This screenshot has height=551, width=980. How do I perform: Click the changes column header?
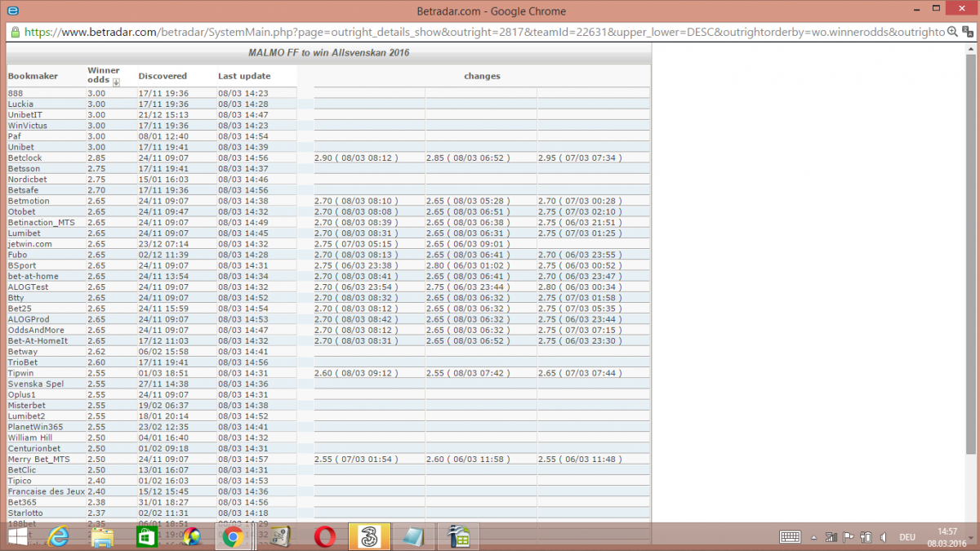(x=482, y=76)
